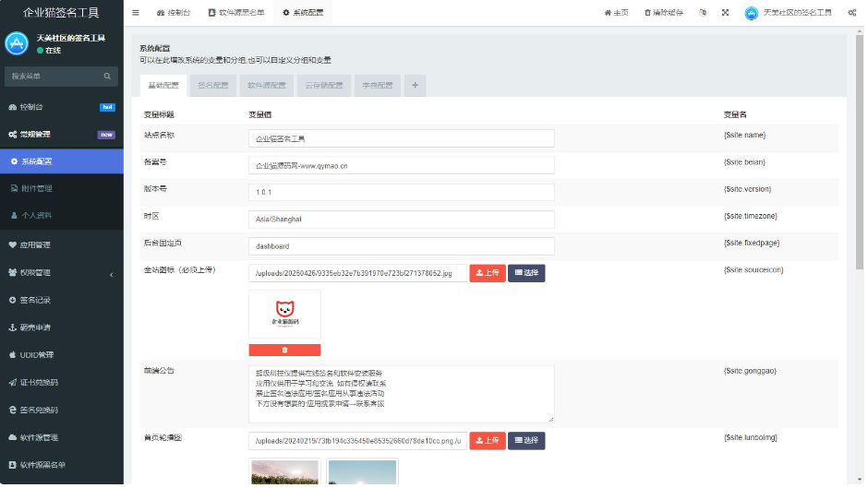Open 软件源黑名单 in the sidebar
868x500 pixels.
point(62,465)
